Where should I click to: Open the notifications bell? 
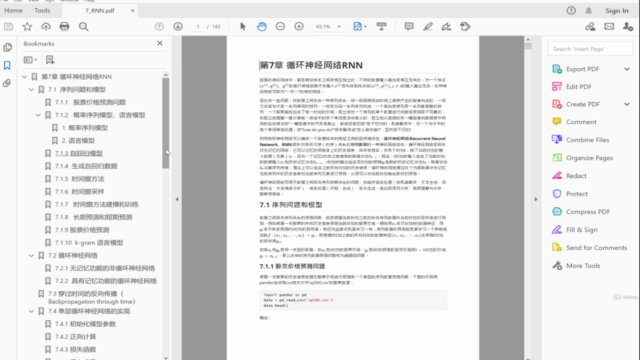point(589,11)
